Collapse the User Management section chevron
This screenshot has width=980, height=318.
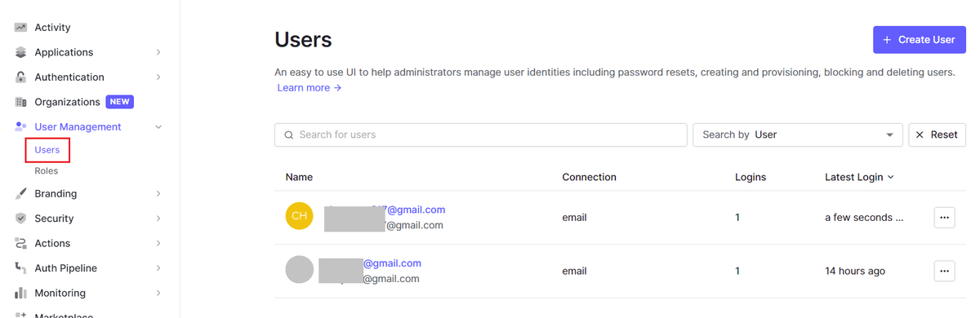158,127
